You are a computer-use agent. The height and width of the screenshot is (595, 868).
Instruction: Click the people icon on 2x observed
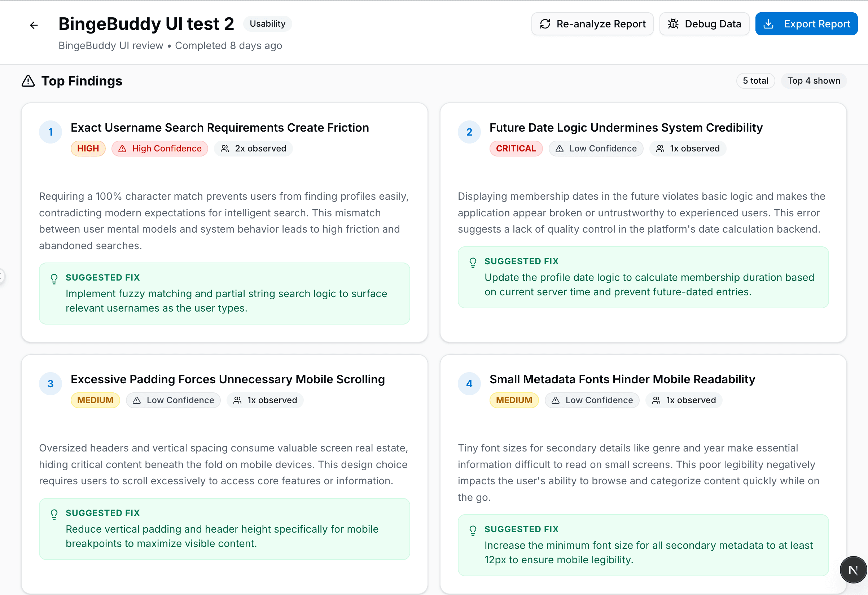pyautogui.click(x=224, y=149)
